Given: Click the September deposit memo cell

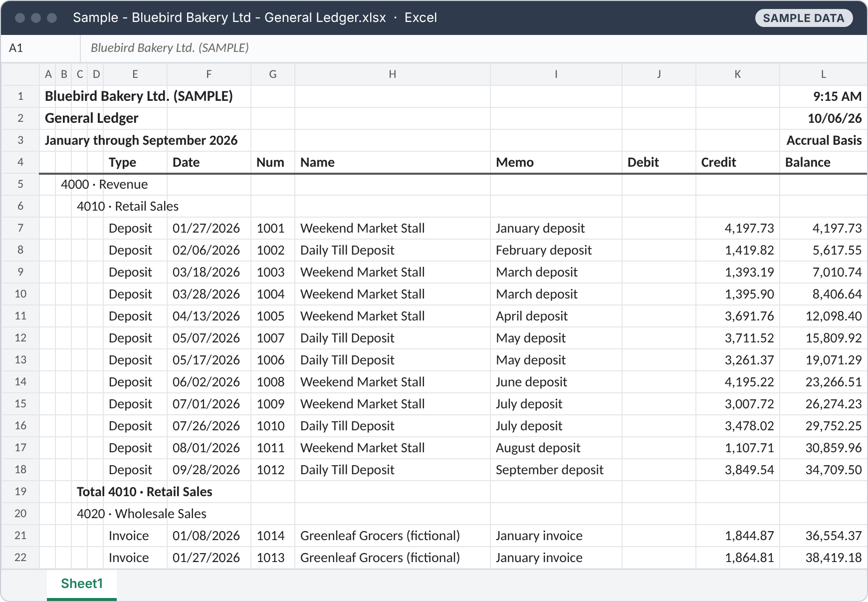Looking at the screenshot, I should click(556, 470).
